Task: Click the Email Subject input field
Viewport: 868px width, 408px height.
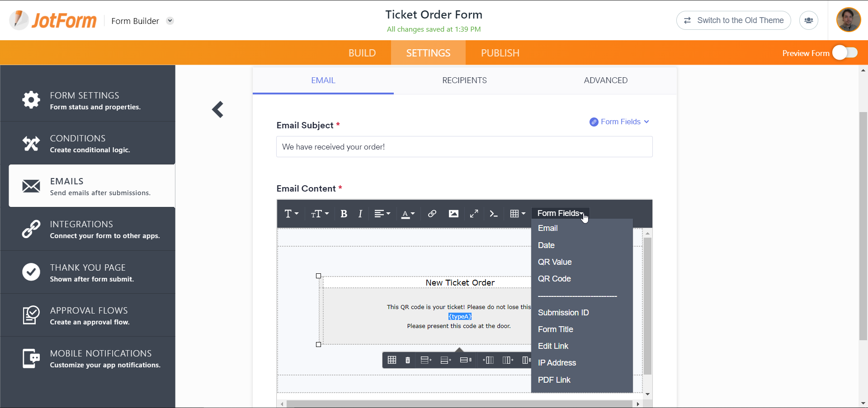Action: click(x=464, y=147)
